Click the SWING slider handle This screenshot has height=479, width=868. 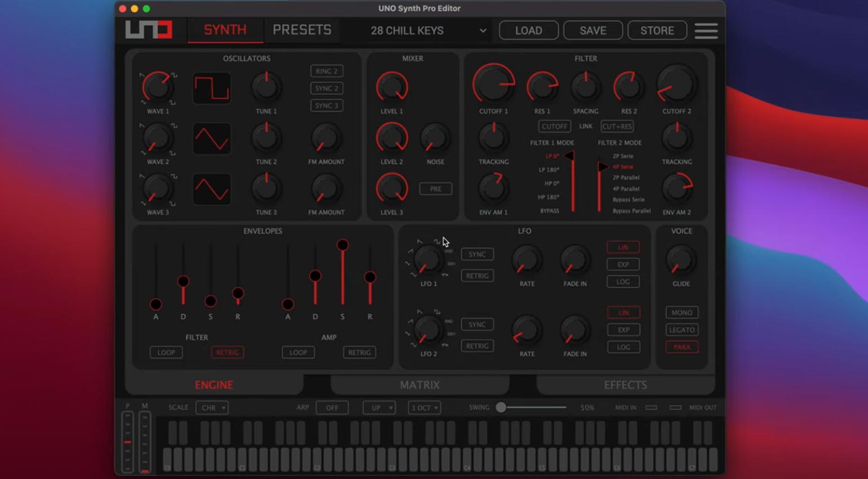tap(501, 407)
